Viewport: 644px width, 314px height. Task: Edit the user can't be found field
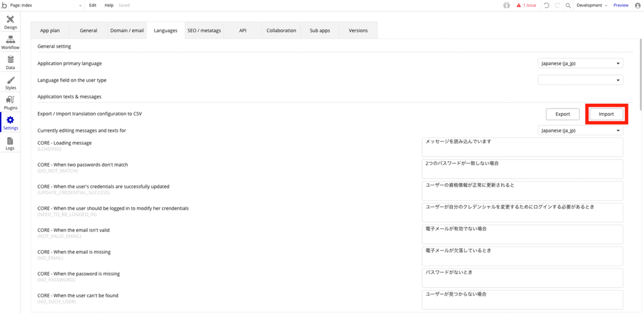(523, 300)
